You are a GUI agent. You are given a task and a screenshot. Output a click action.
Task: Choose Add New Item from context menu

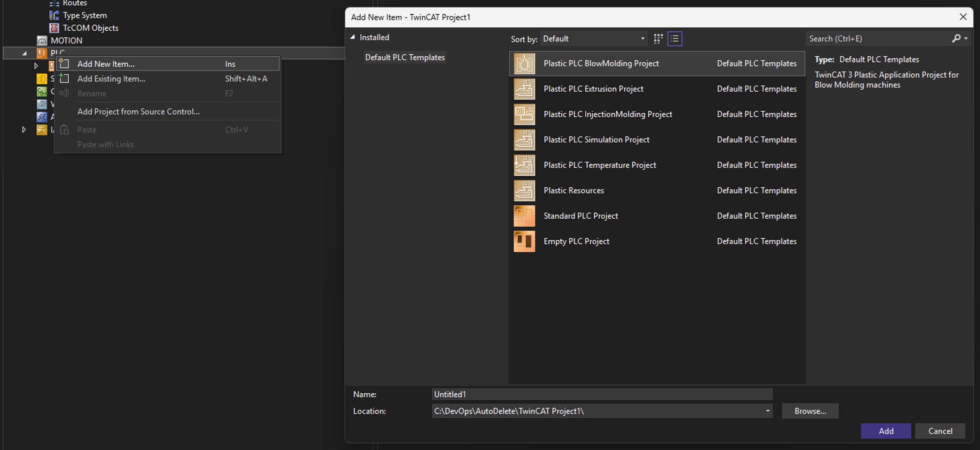point(168,64)
